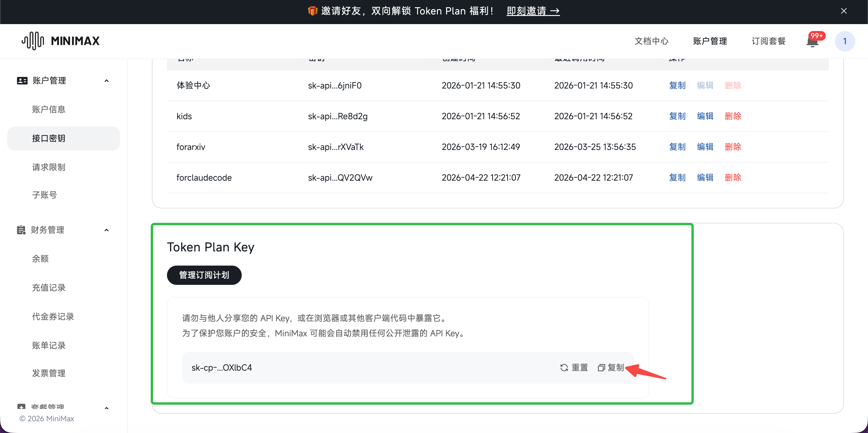Open 余额 under finance management
Image resolution: width=868 pixels, height=433 pixels.
(x=40, y=259)
